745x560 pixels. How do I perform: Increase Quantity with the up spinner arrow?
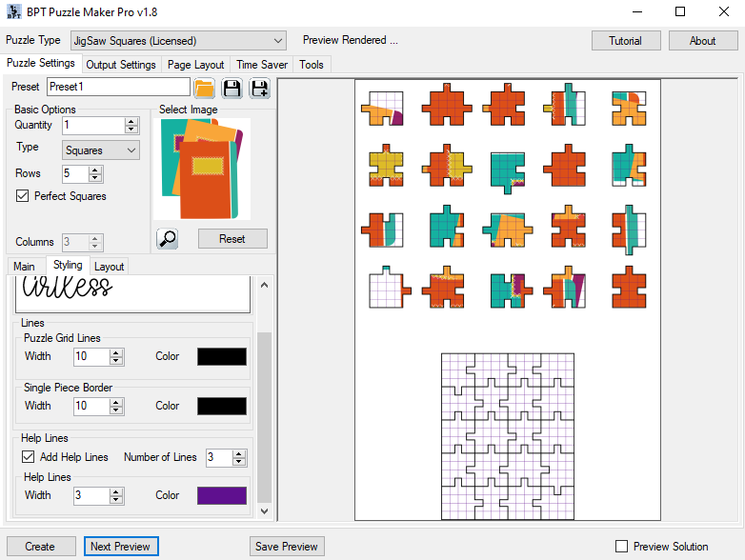click(x=131, y=122)
